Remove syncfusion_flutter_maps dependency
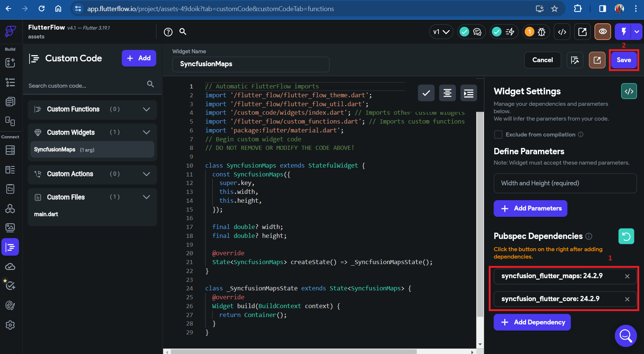 pyautogui.click(x=627, y=276)
